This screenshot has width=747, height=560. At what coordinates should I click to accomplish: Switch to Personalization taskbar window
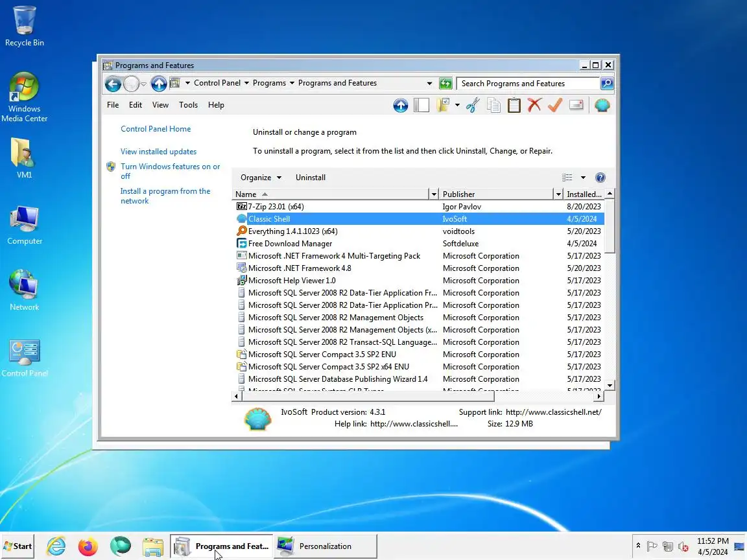coord(326,546)
